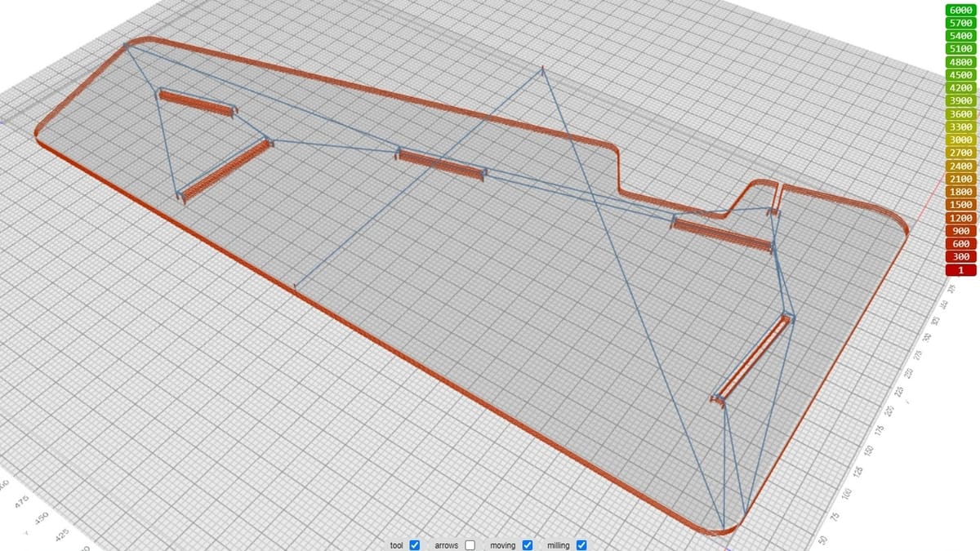Select the 2400 legend color box
The image size is (980, 551).
(960, 166)
